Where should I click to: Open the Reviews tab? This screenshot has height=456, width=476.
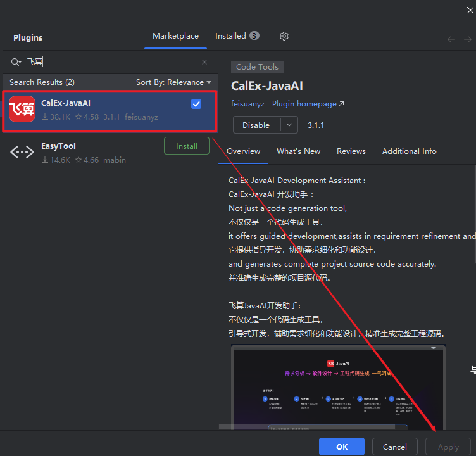pyautogui.click(x=351, y=151)
